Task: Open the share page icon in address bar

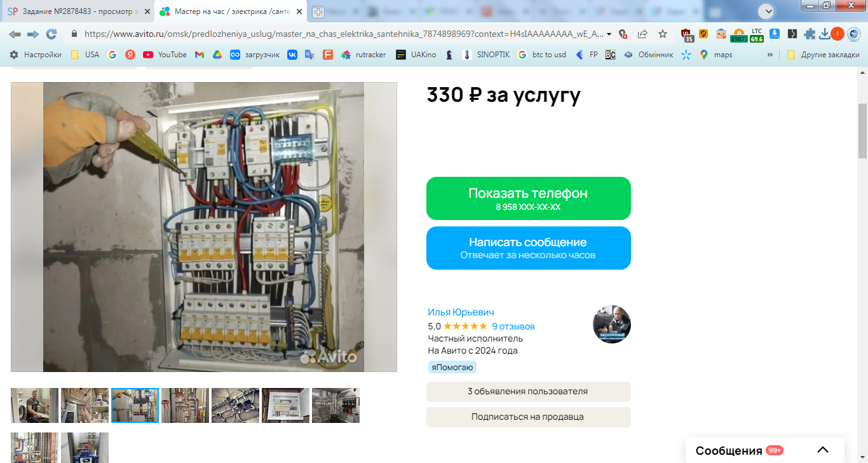Action: click(642, 34)
